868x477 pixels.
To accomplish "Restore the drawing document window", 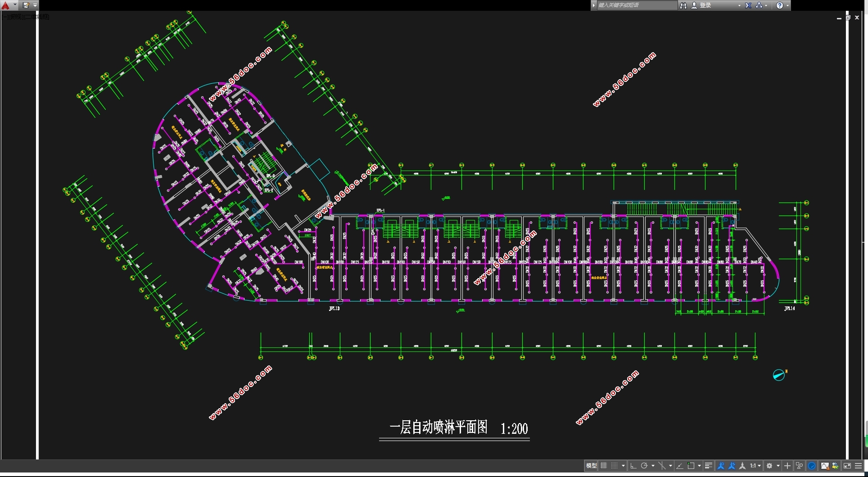I will click(848, 18).
